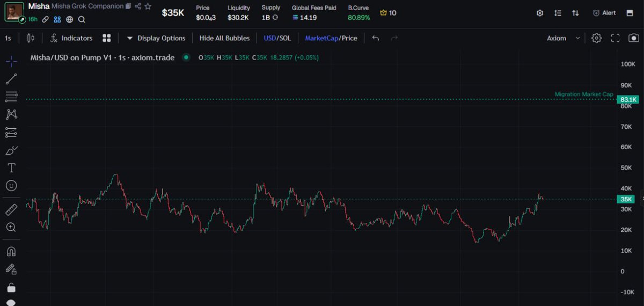
Task: Select the brush drawing tool
Action: (x=11, y=150)
